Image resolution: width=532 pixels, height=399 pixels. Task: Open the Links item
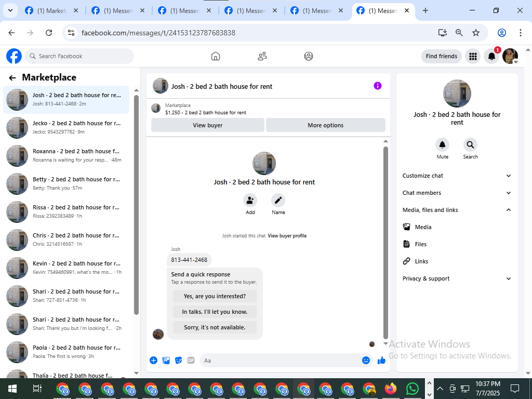(x=457, y=261)
